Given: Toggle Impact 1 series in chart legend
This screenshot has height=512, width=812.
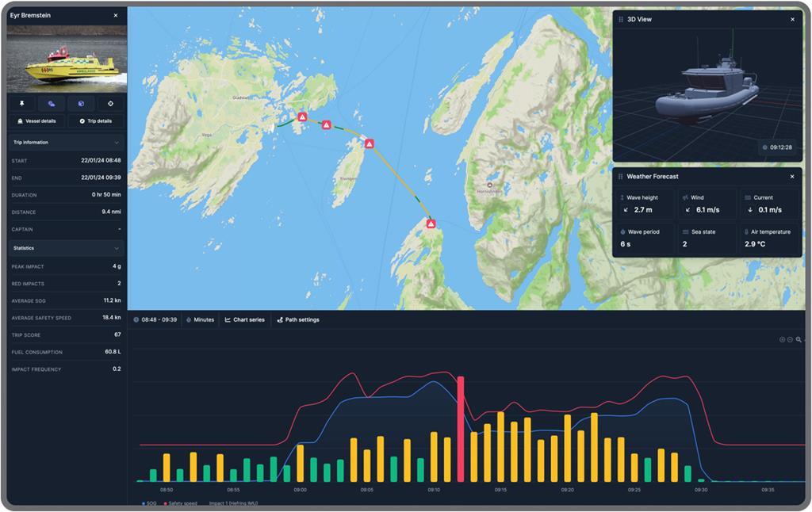Looking at the screenshot, I should pos(233,503).
